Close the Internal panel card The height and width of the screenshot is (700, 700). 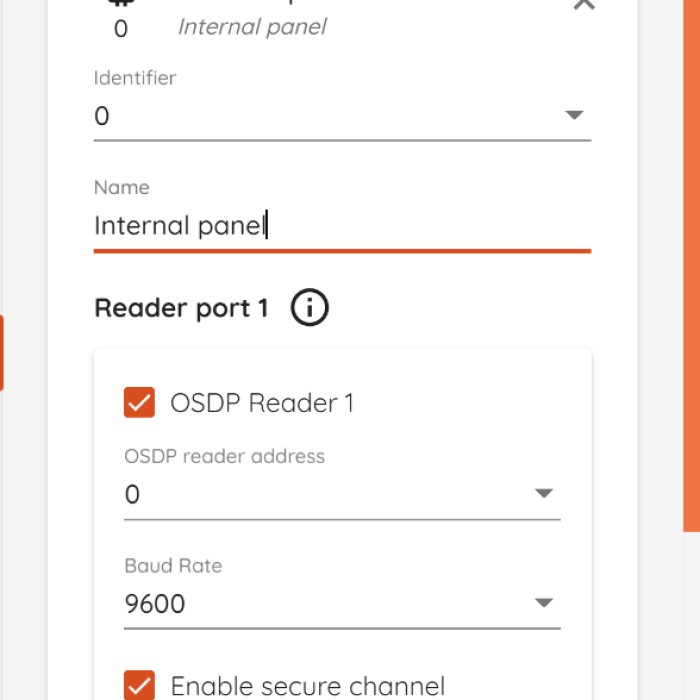[584, 4]
